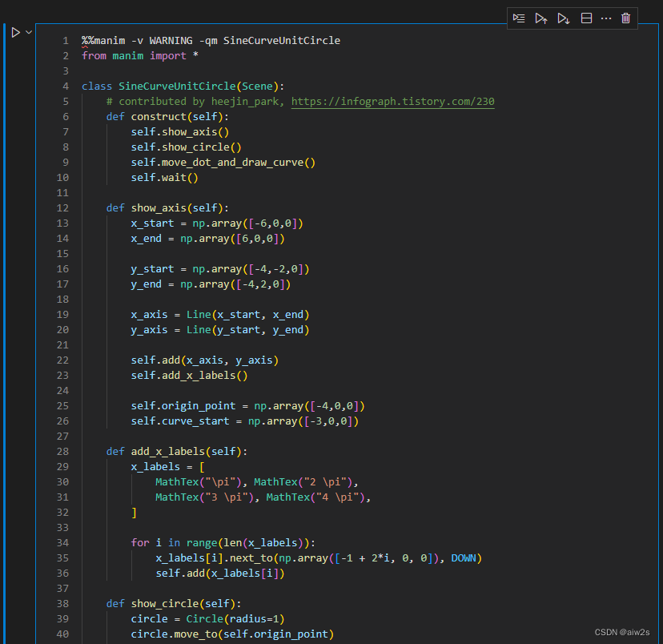Click line number 1 in gutter
This screenshot has width=663, height=644.
click(66, 41)
